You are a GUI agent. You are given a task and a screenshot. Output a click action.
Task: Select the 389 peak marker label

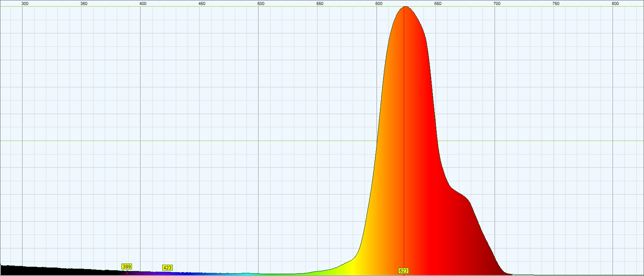click(x=127, y=267)
